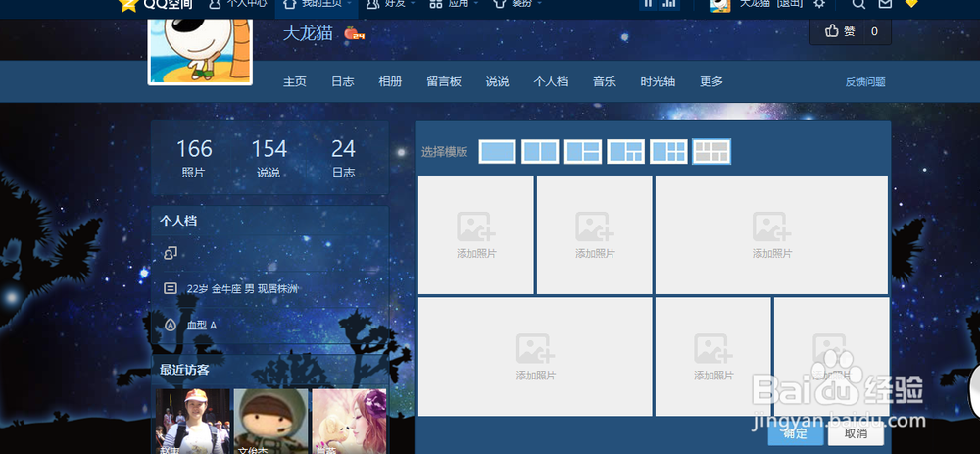980x454 pixels.
Task: Click the 退出 logout link
Action: tap(789, 4)
